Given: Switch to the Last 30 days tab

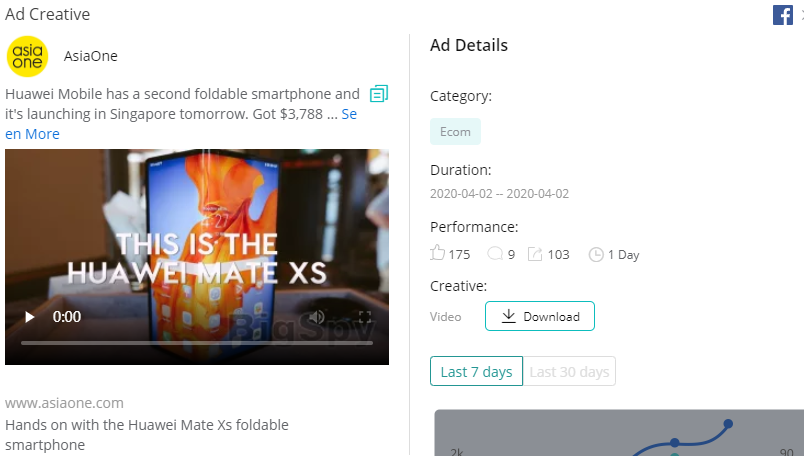Looking at the screenshot, I should pos(569,371).
